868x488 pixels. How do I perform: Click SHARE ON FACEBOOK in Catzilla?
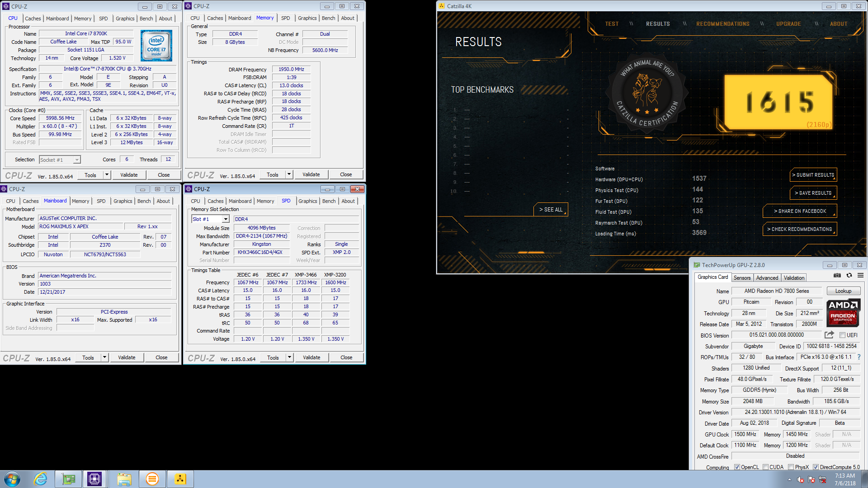pyautogui.click(x=799, y=211)
